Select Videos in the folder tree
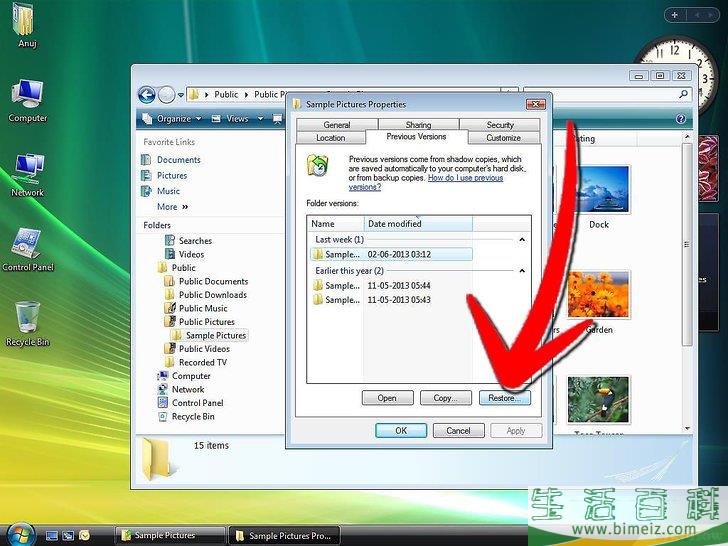This screenshot has height=546, width=728. click(185, 254)
